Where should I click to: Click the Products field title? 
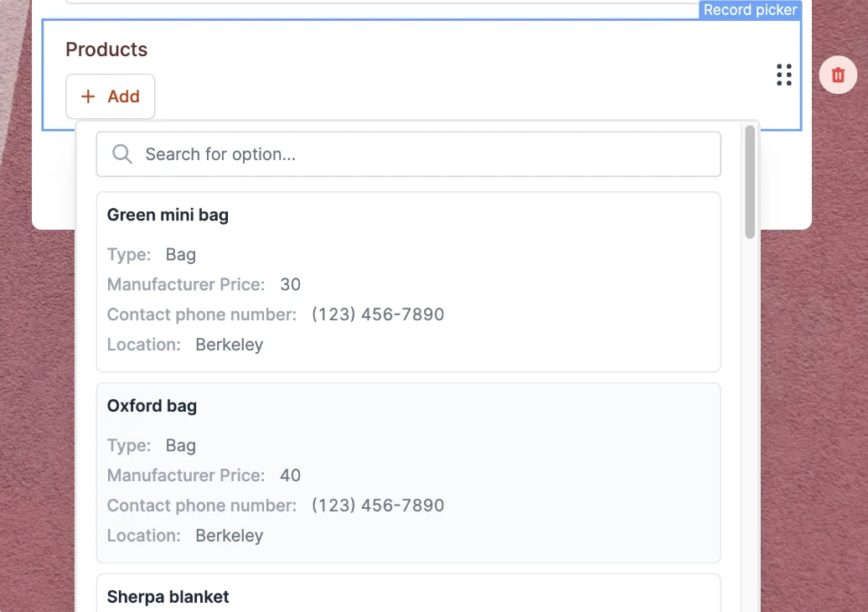[x=106, y=49]
